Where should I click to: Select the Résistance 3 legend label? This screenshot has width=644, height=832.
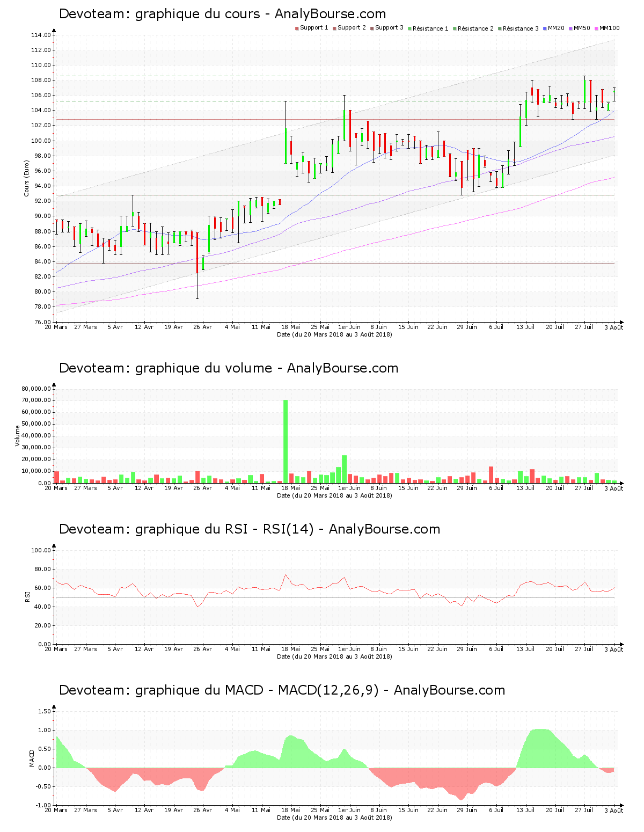click(521, 28)
